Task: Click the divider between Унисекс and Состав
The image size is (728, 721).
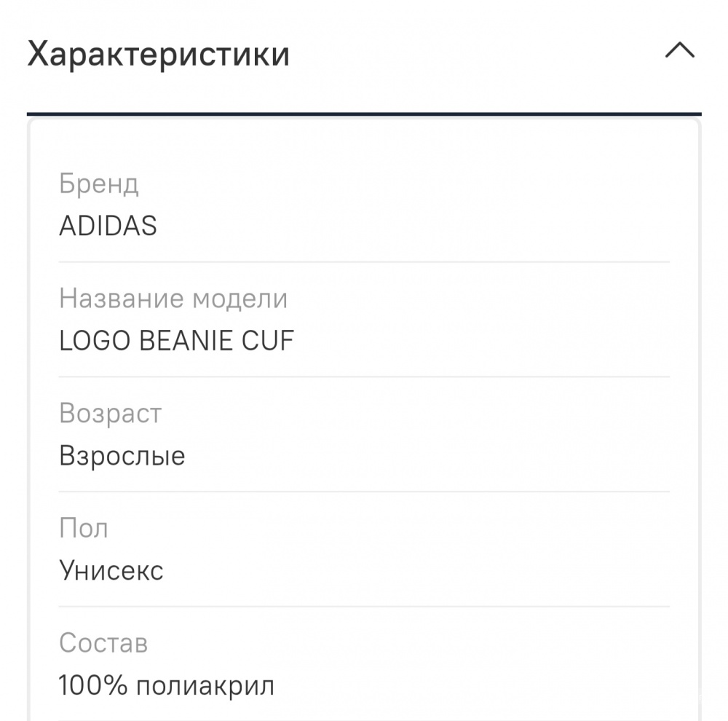Action: point(364,606)
